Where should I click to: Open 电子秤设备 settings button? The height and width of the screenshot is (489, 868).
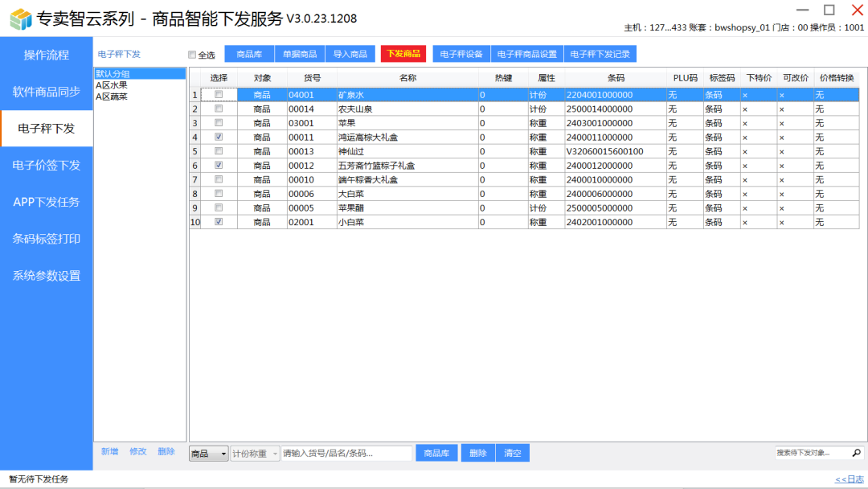[461, 54]
